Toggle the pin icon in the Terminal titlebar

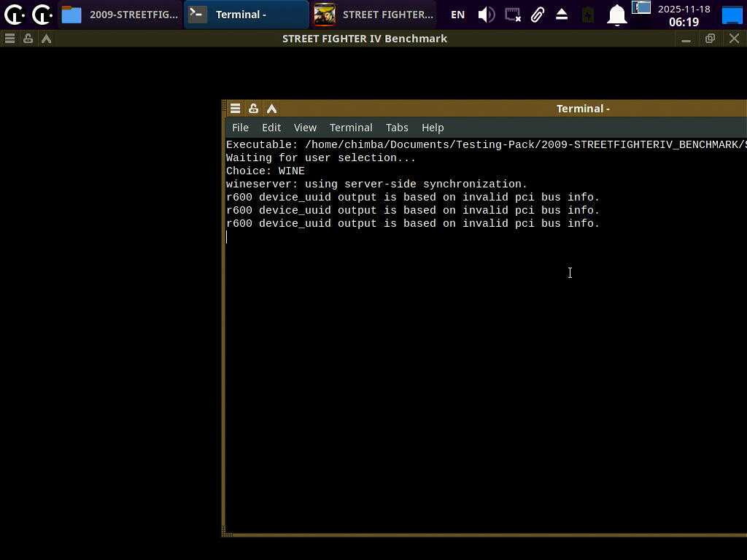[x=253, y=109]
